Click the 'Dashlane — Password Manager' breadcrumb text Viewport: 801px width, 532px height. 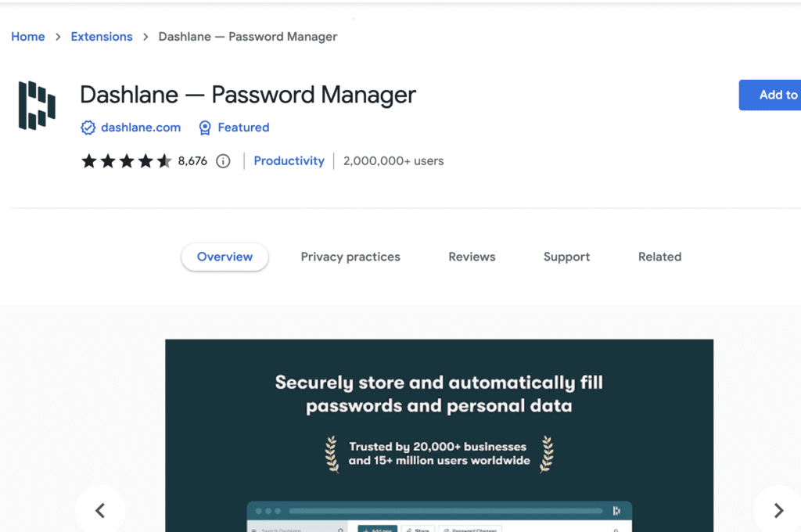tap(248, 37)
